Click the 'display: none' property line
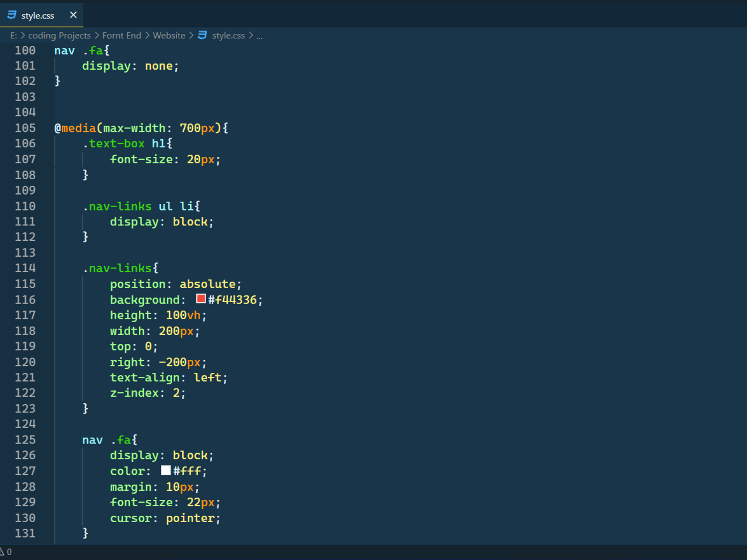Screen dimensions: 747x560 (130, 66)
